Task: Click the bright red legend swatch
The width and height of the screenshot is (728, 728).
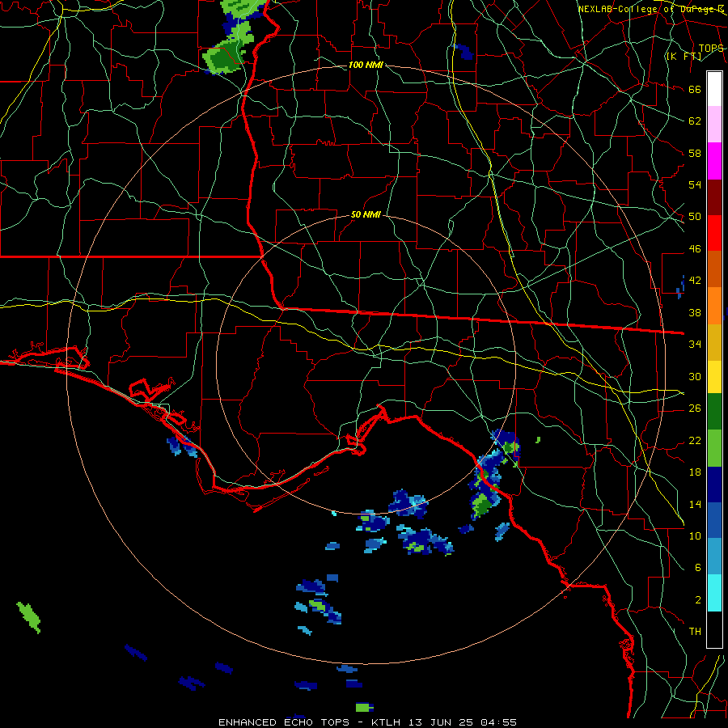Action: (714, 234)
